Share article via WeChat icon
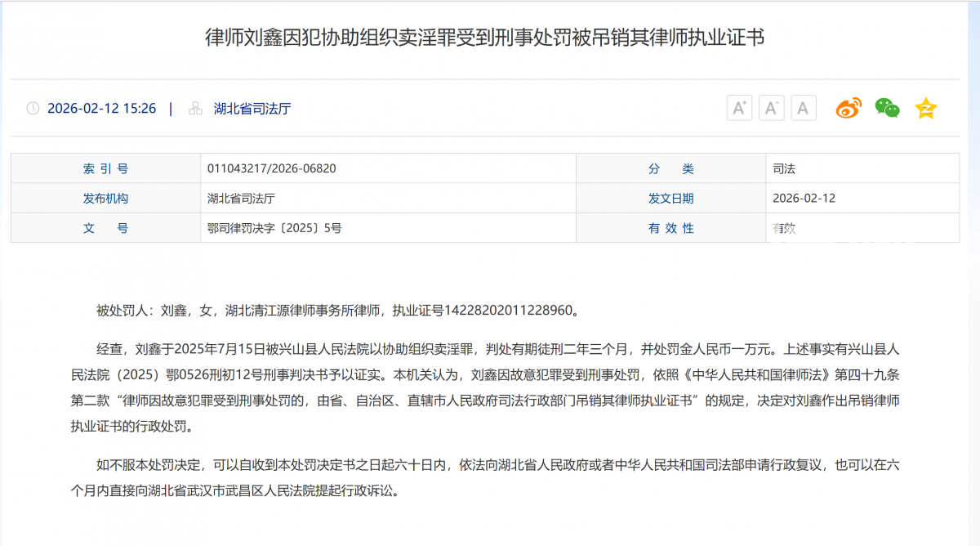 [x=887, y=108]
